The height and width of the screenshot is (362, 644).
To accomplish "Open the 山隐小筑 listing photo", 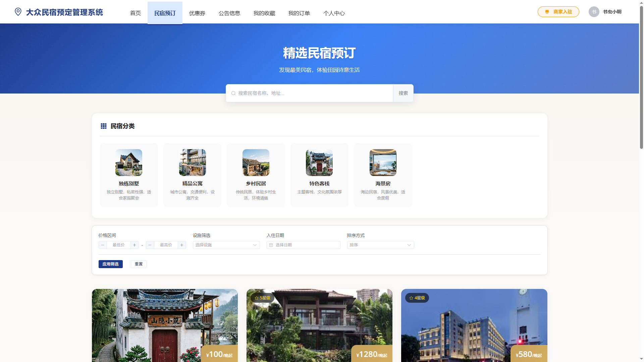I will click(165, 325).
